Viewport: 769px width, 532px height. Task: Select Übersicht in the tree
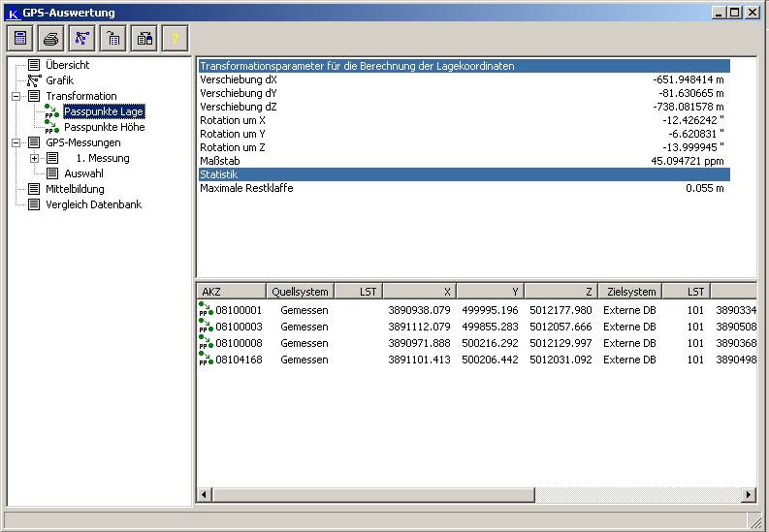[67, 65]
